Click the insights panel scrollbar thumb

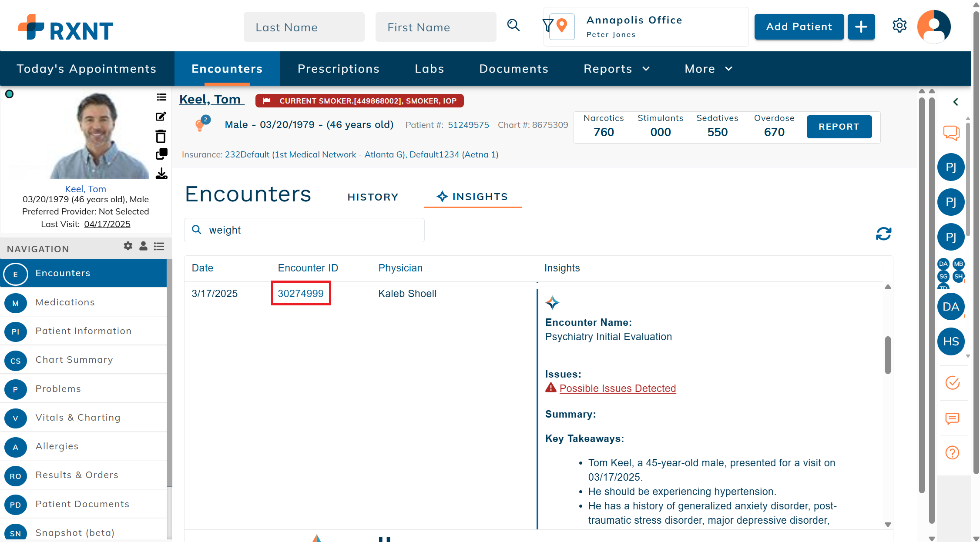click(888, 355)
